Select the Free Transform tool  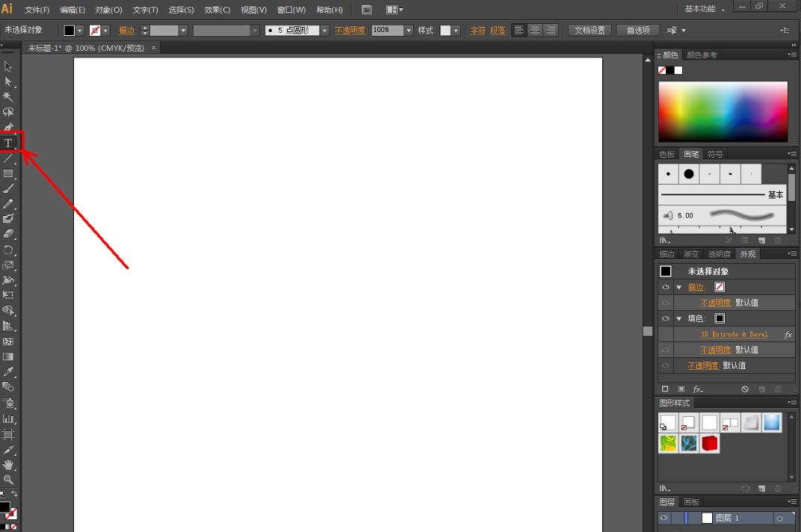7,295
